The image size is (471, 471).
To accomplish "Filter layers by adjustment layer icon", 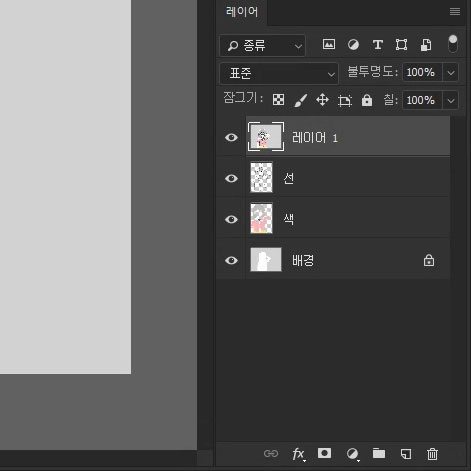I will tap(353, 44).
